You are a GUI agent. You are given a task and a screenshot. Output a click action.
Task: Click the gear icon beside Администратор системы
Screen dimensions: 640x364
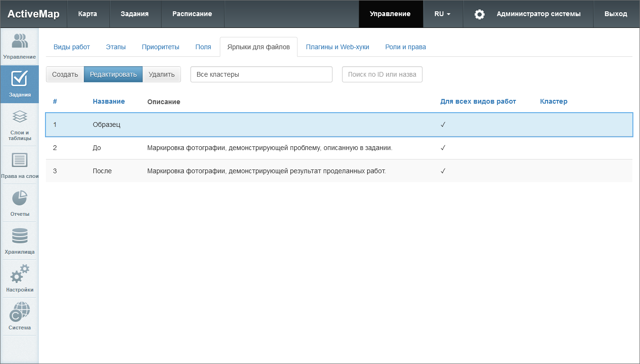[479, 14]
